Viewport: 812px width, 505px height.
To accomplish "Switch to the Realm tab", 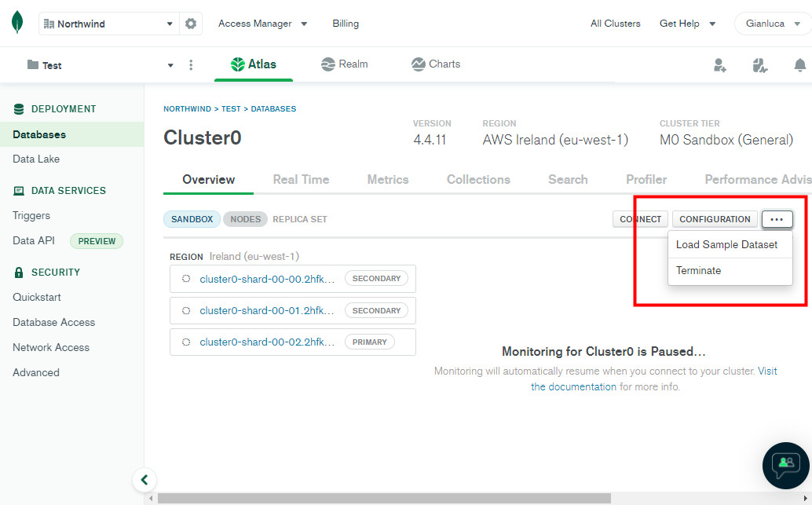I will [345, 64].
